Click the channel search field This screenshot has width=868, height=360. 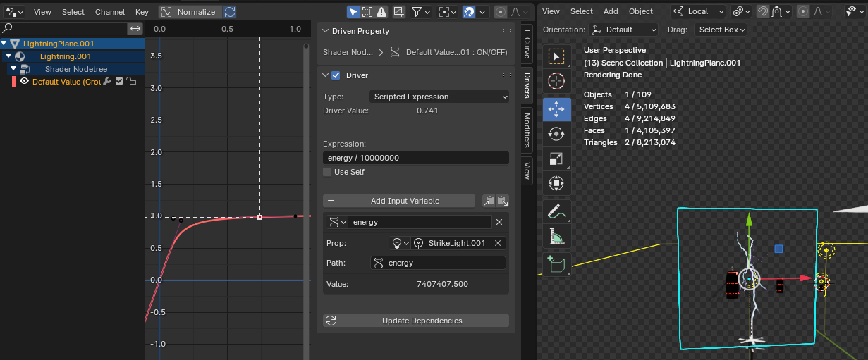[63, 28]
